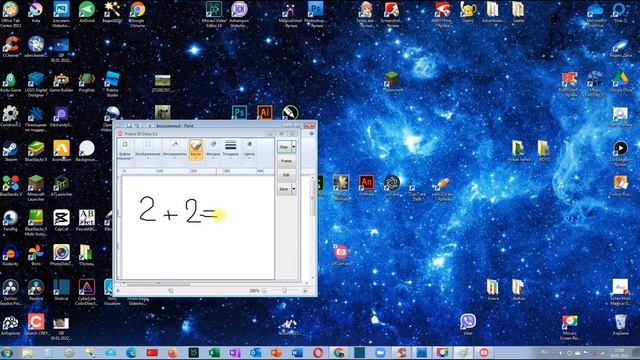
Task: Select the Kodu Game Lab desktop icon
Action: coord(11,85)
